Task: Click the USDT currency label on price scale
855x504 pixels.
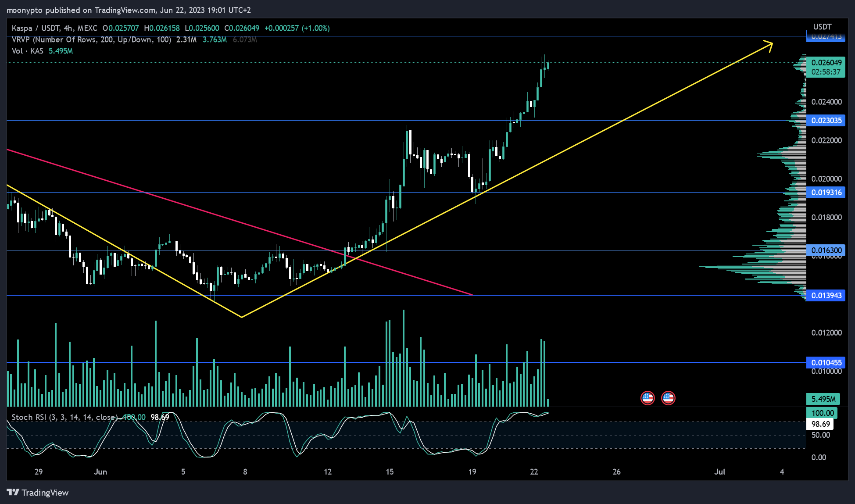Action: (822, 27)
